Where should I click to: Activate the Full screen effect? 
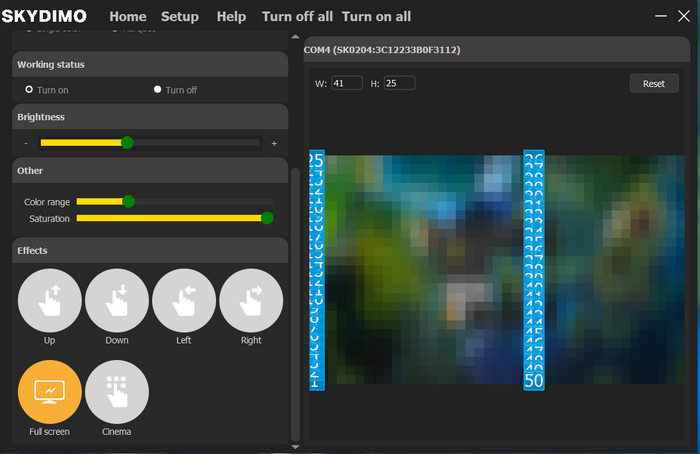(49, 391)
